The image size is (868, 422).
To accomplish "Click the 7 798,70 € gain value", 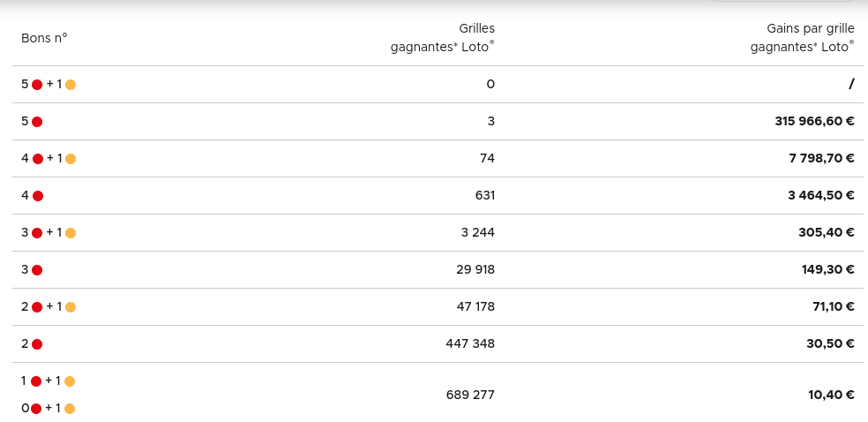I will coord(821,159).
